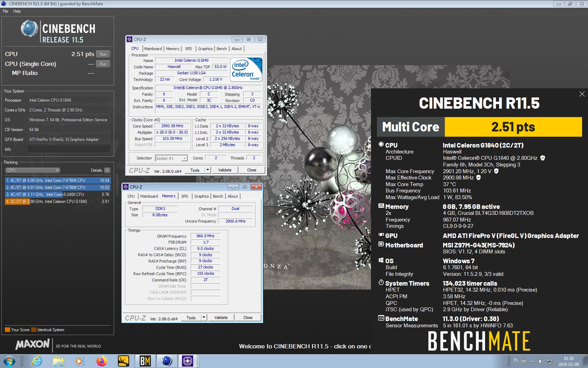Screen dimensions: 588x368
Task: Select ranking row 4 Celeron CPU G1840
Action: pos(58,202)
